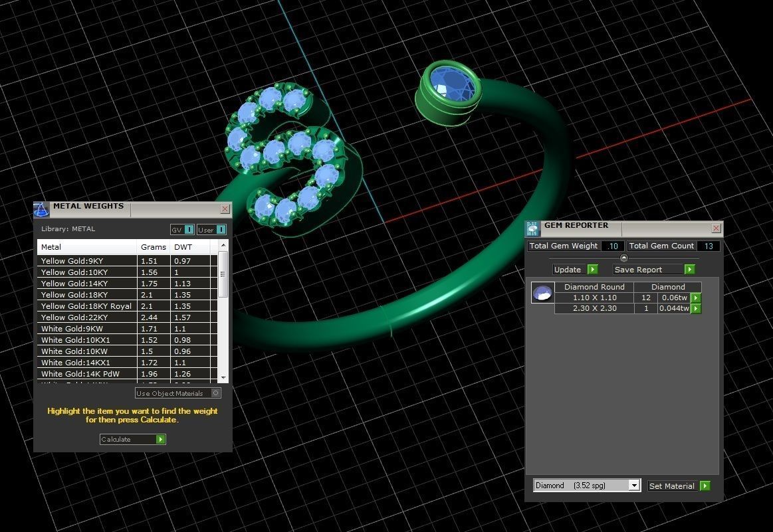Image resolution: width=773 pixels, height=532 pixels.
Task: Click the green arrow next to Save Report
Action: point(690,270)
